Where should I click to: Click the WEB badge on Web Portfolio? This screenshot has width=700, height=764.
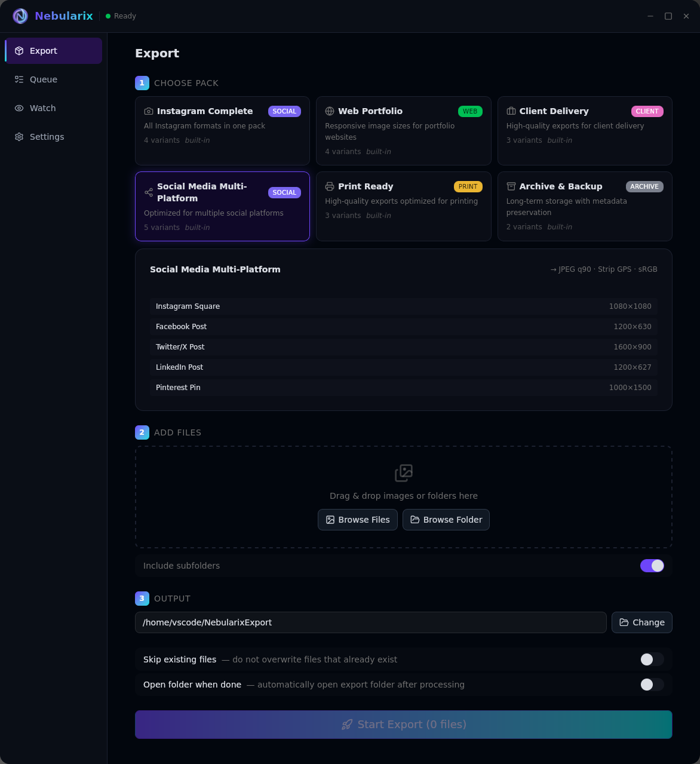pos(470,111)
